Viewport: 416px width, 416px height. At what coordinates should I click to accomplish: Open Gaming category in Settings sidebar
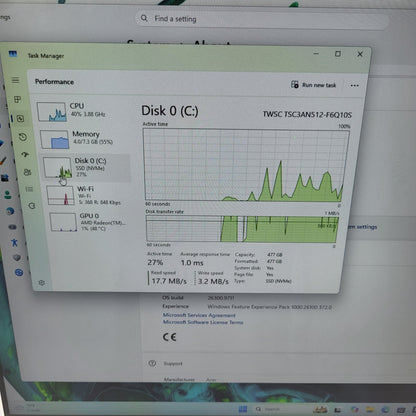point(12,227)
